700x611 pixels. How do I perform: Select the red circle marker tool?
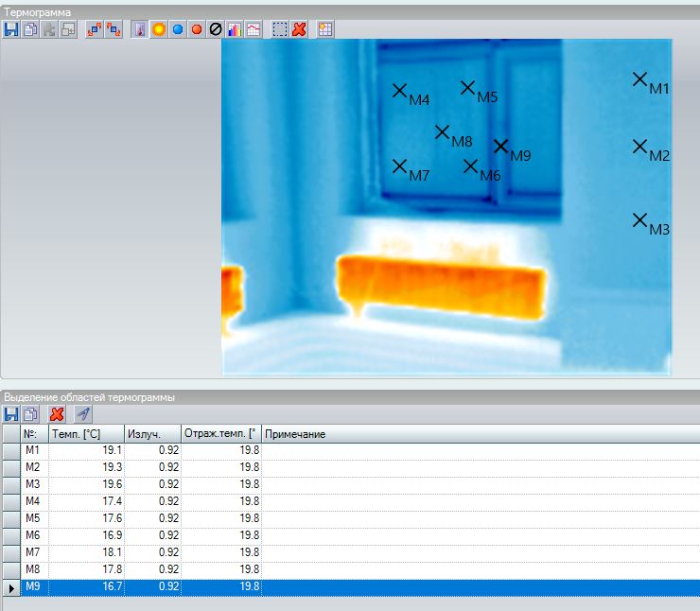(x=197, y=29)
